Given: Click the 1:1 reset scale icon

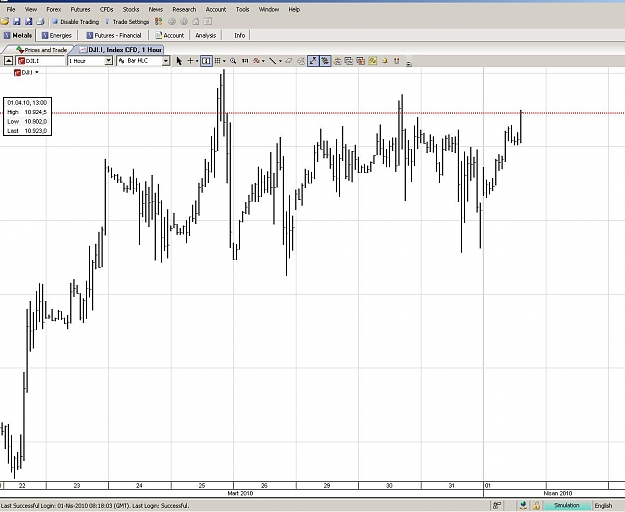Looking at the screenshot, I should (245, 61).
